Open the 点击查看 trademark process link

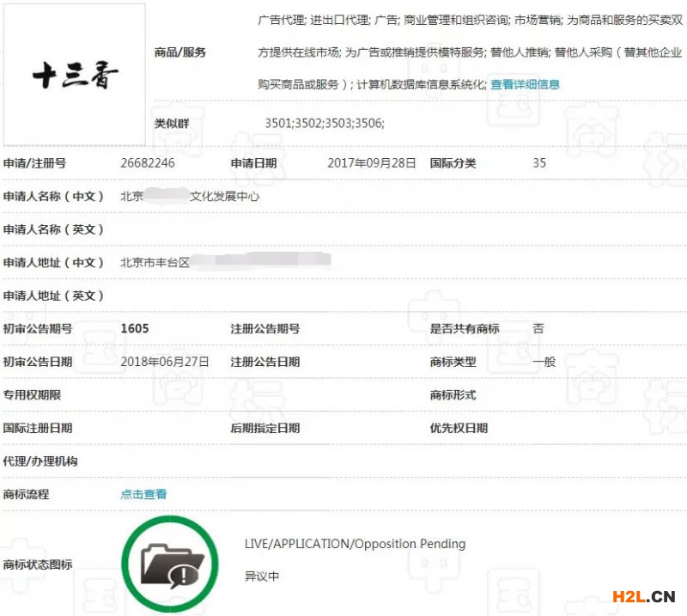point(143,494)
